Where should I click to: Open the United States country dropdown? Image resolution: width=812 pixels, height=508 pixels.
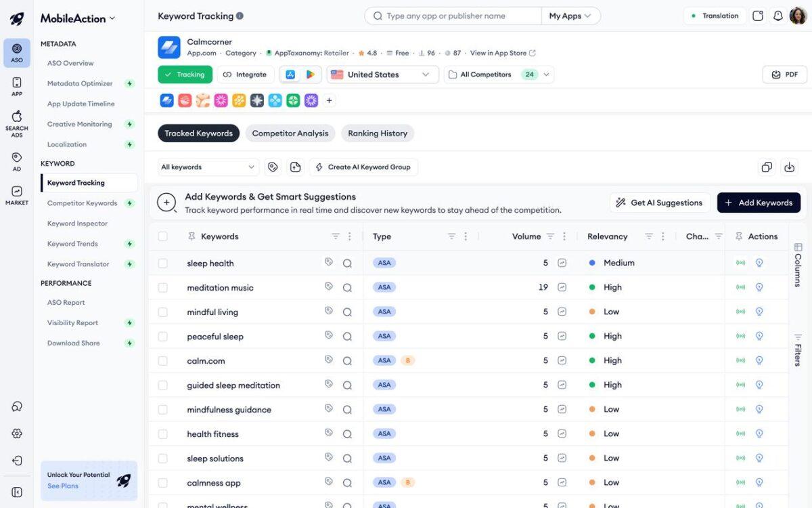pyautogui.click(x=382, y=75)
